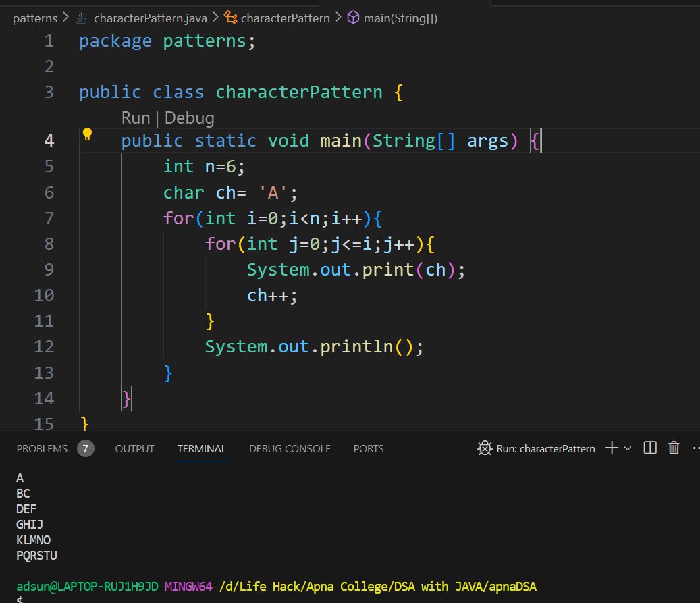The height and width of the screenshot is (603, 700).
Task: Click the outer for loop header line
Action: pos(272,218)
